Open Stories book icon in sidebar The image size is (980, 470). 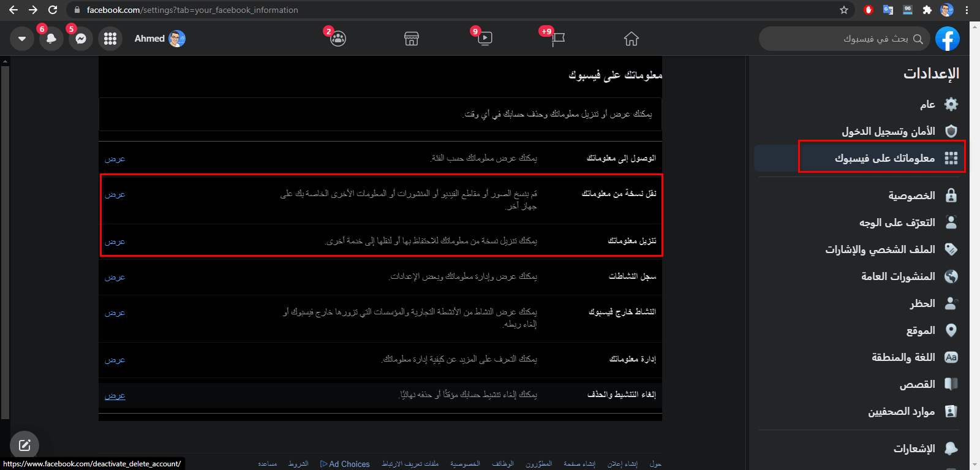[951, 384]
